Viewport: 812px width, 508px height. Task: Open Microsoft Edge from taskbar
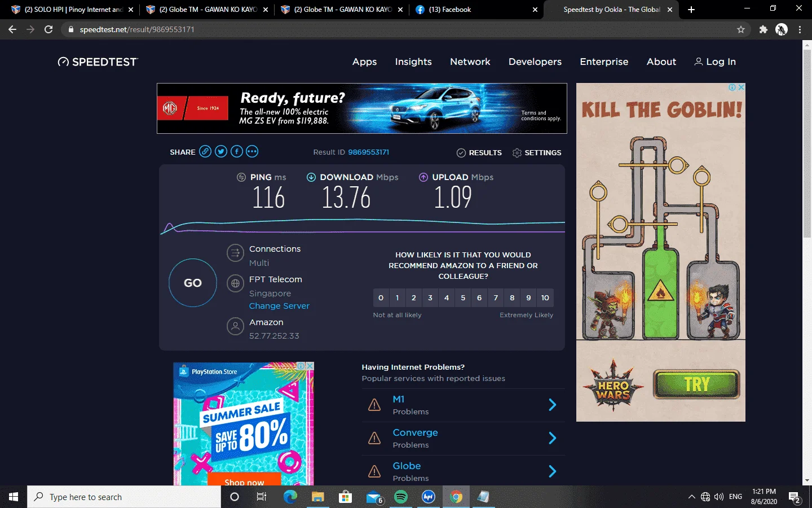[x=290, y=497]
